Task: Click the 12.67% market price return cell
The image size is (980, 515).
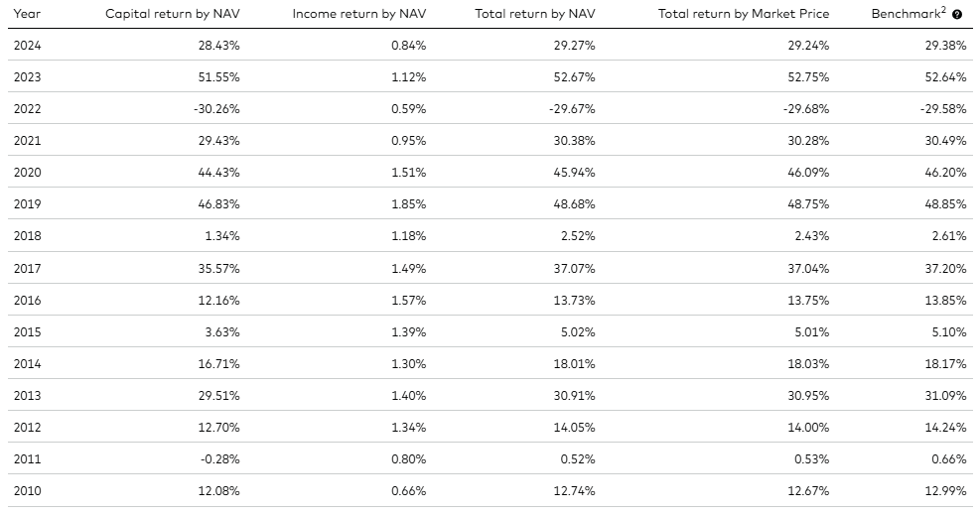Action: point(810,490)
